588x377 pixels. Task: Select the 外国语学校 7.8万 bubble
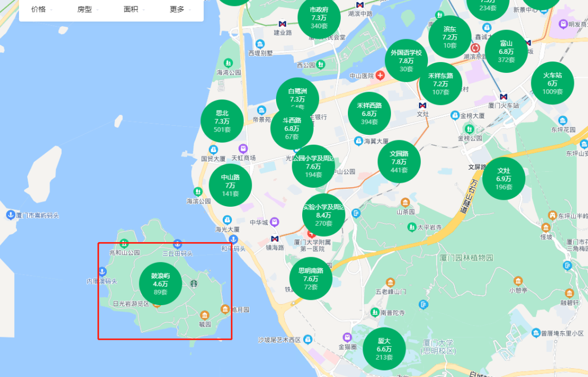click(406, 60)
